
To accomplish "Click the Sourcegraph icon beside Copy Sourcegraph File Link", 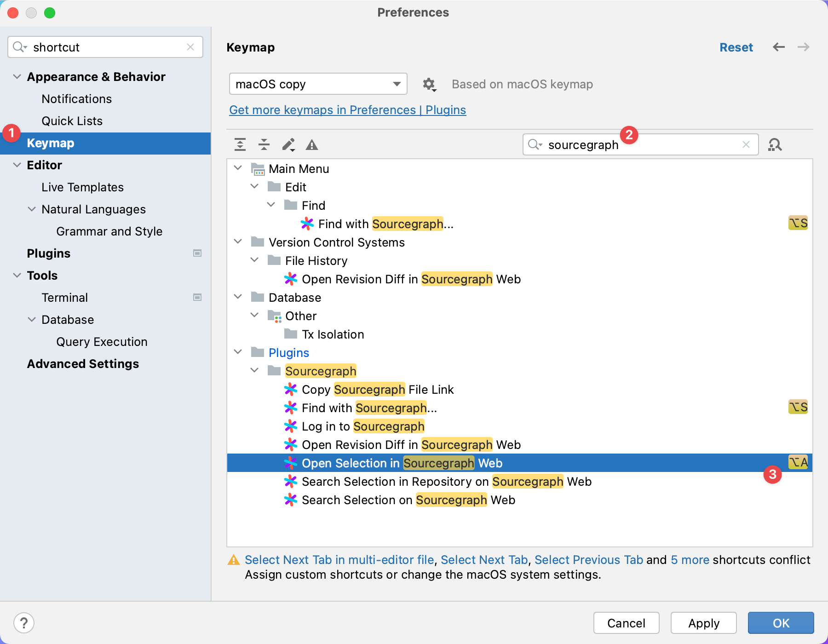I will tap(291, 389).
